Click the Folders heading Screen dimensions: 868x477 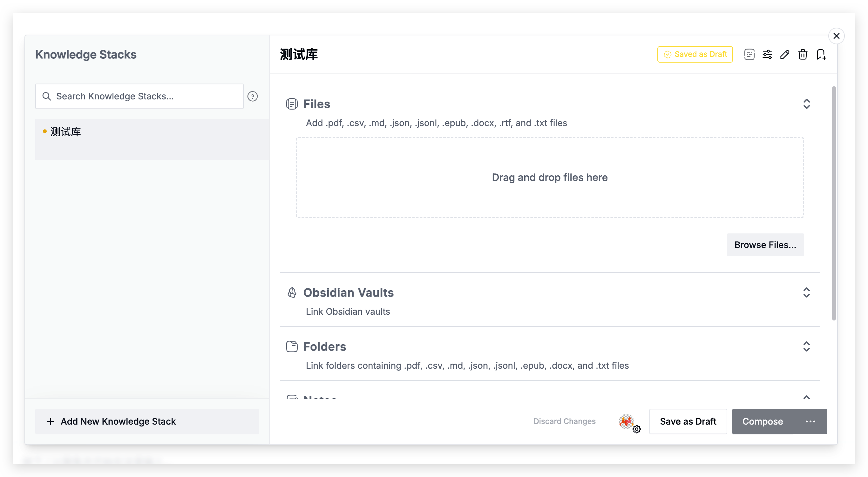click(324, 346)
